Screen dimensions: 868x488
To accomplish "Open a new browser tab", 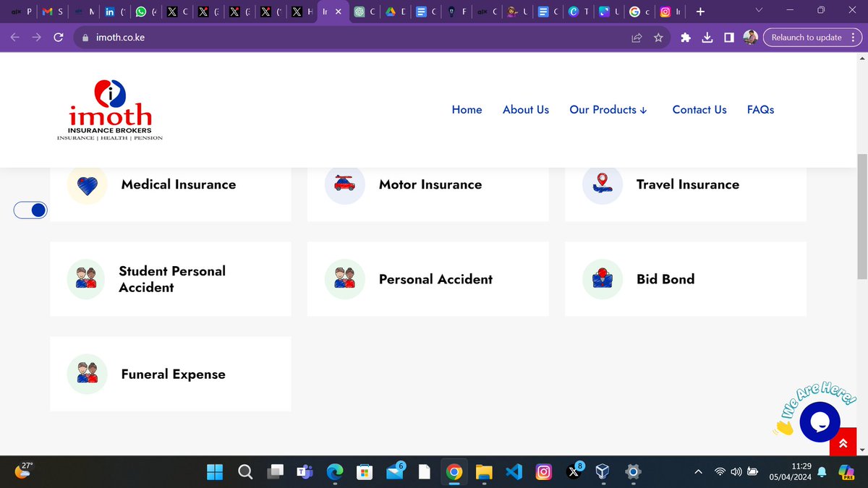I will click(700, 12).
